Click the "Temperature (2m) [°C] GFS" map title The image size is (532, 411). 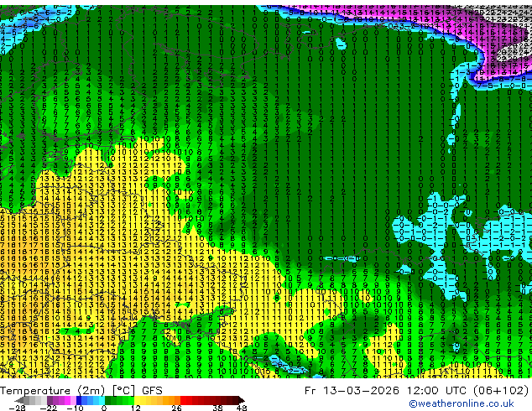click(81, 391)
